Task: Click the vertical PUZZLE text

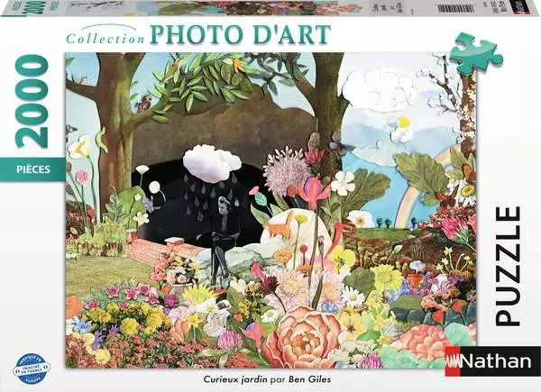Action: click(509, 264)
